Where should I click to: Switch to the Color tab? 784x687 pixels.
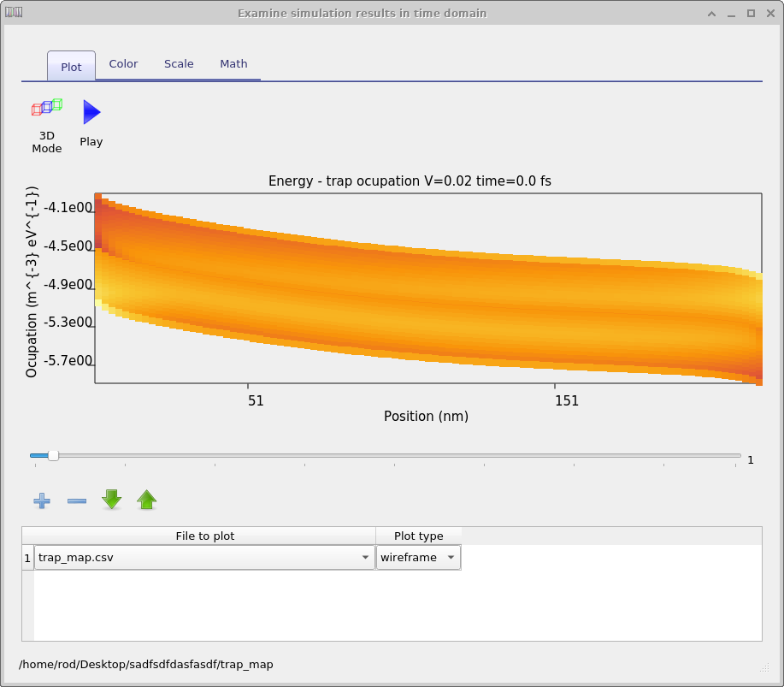tap(123, 64)
